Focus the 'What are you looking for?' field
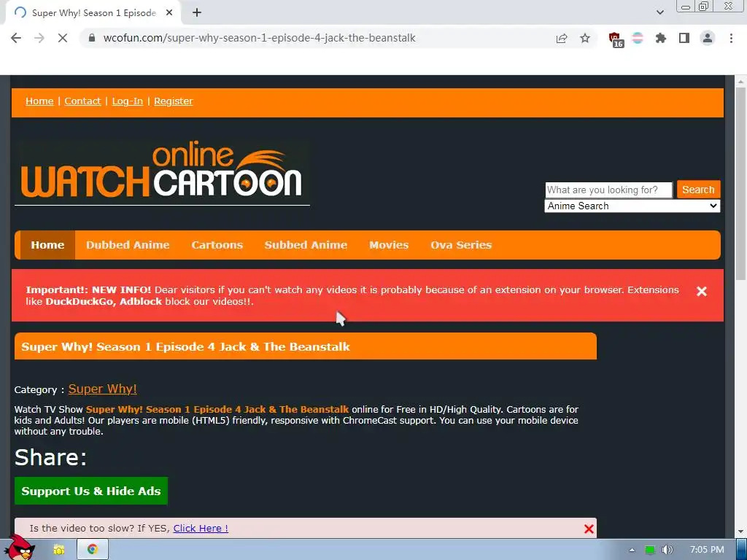Viewport: 747px width, 560px height. pyautogui.click(x=608, y=190)
